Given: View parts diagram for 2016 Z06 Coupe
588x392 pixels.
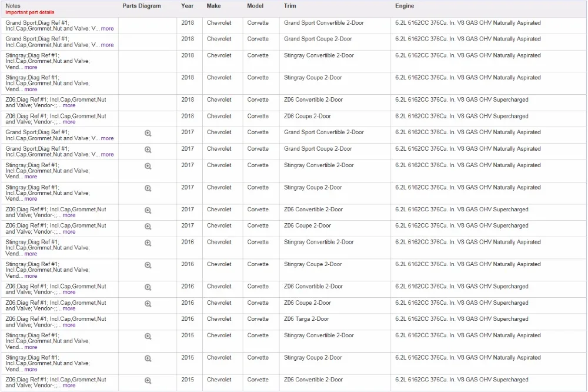Looking at the screenshot, I should pos(148,304).
